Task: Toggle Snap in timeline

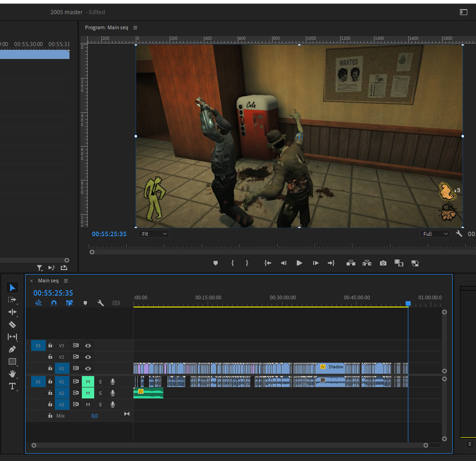Action: point(54,303)
